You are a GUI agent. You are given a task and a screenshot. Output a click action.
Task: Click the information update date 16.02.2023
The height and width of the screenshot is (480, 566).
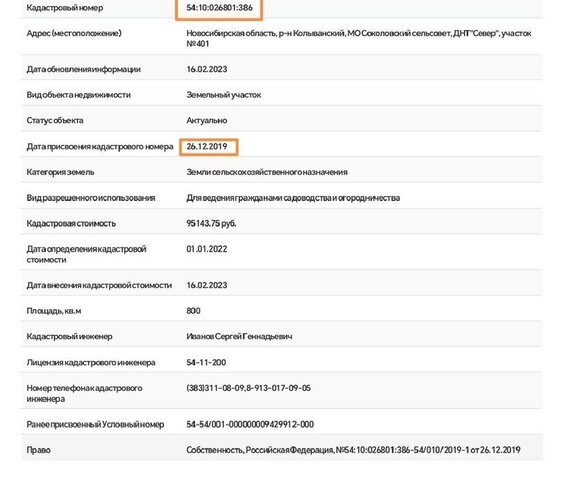pos(207,69)
